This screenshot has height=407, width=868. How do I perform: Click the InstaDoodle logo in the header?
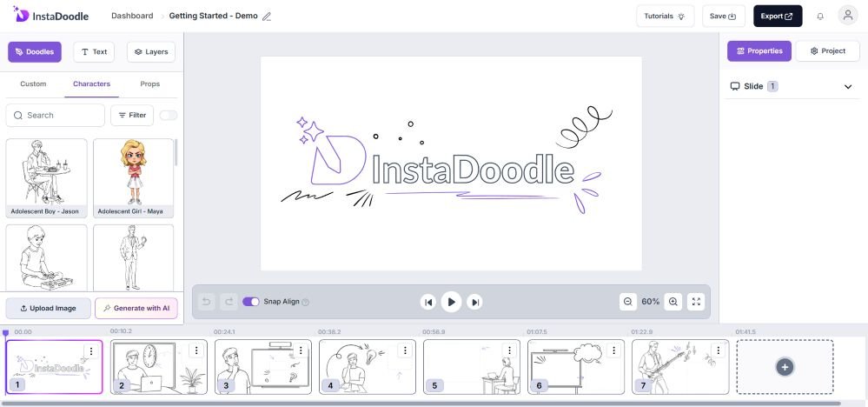(x=50, y=15)
